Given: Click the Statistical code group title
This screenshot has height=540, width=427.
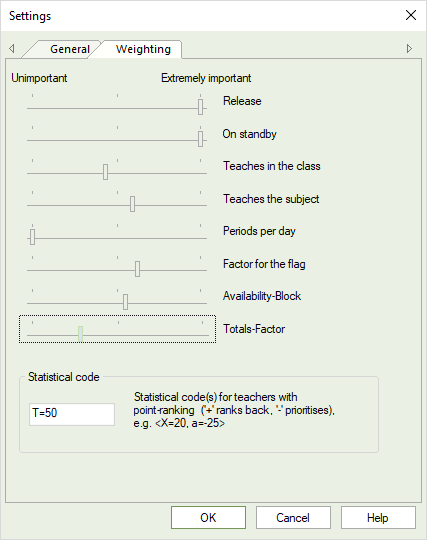Looking at the screenshot, I should tap(64, 377).
